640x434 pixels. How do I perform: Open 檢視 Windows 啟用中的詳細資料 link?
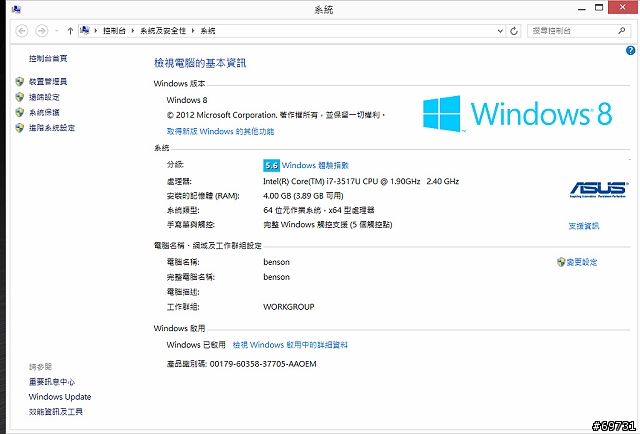coord(290,345)
